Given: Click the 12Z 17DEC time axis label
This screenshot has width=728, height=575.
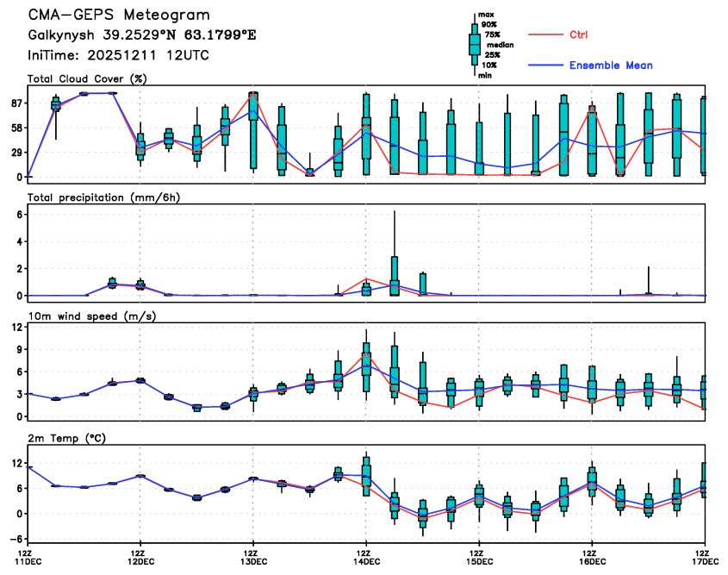Looking at the screenshot, I should coord(706,558).
